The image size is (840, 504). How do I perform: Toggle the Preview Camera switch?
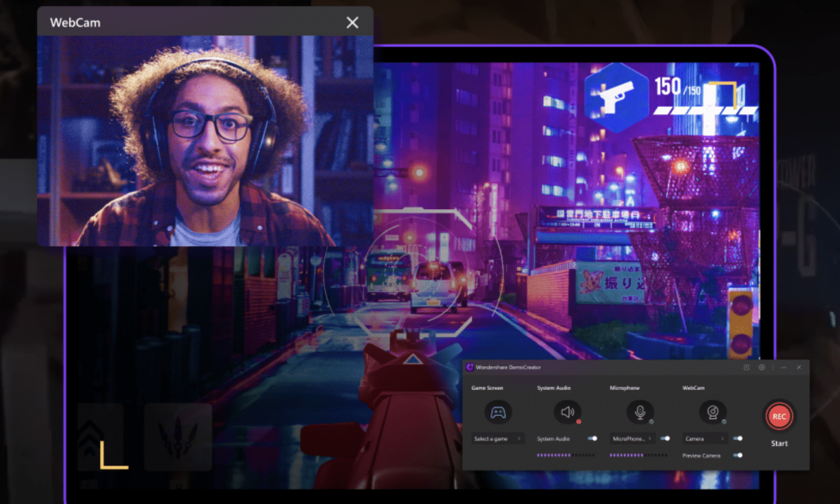[x=738, y=455]
